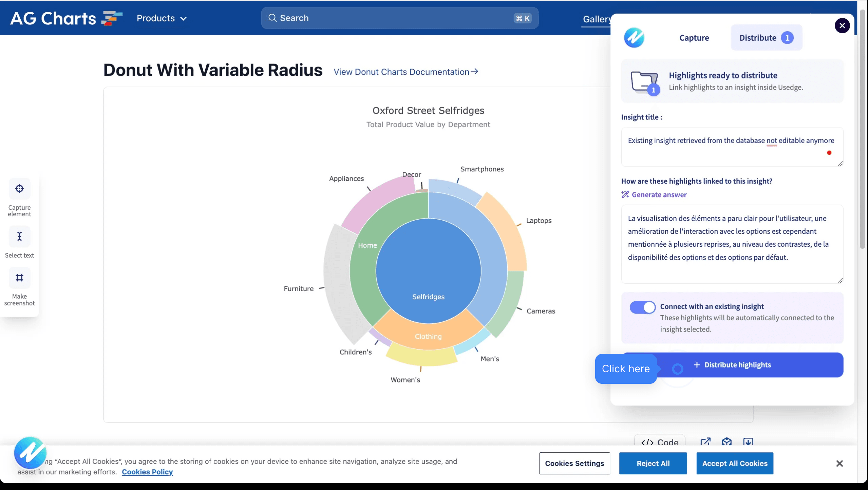868x490 pixels.
Task: Click the Make screenshot crop icon
Action: [x=19, y=278]
